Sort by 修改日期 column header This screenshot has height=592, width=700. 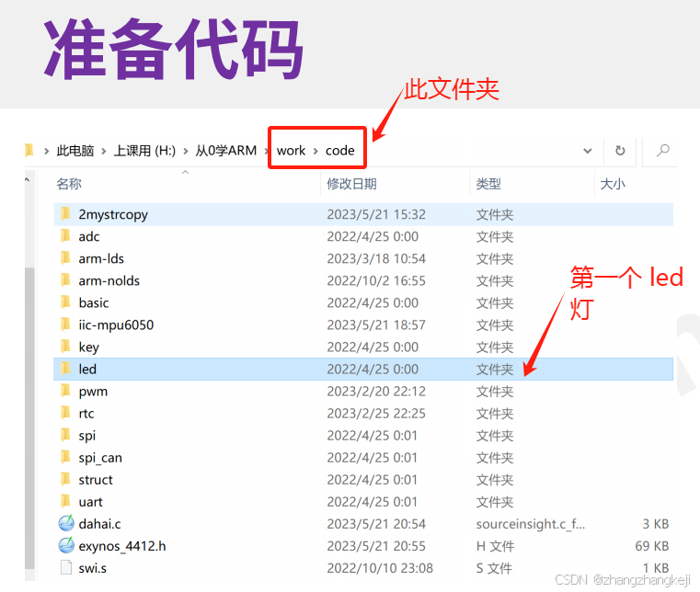pos(351,184)
